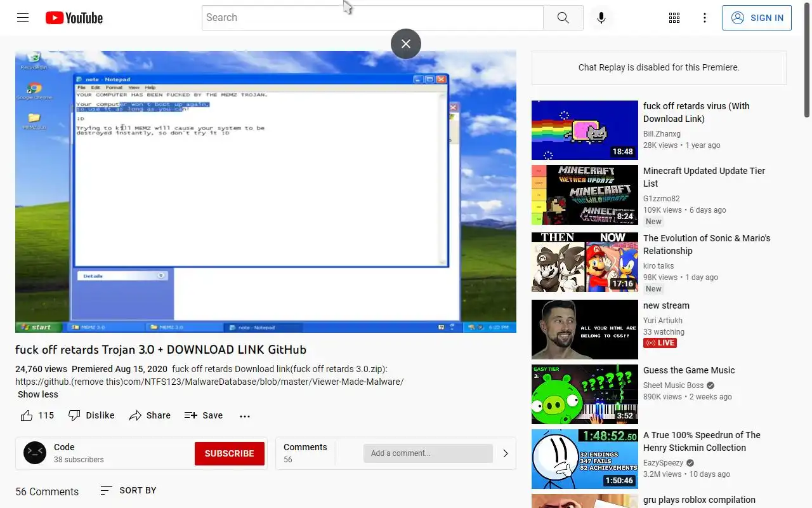The height and width of the screenshot is (508, 812).
Task: Click the '24,760 views' text
Action: [41, 369]
